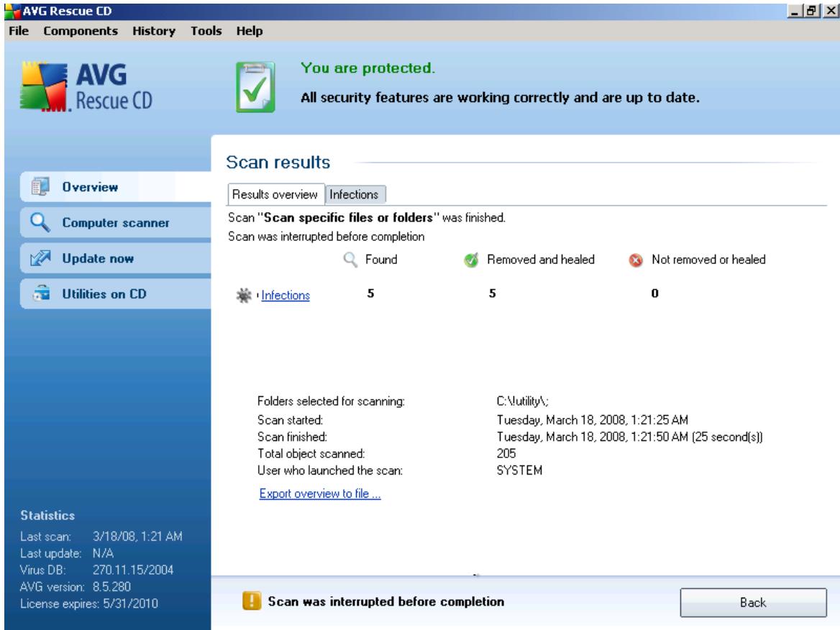Click the Statistics heading in sidebar
The width and height of the screenshot is (840, 630).
(47, 516)
